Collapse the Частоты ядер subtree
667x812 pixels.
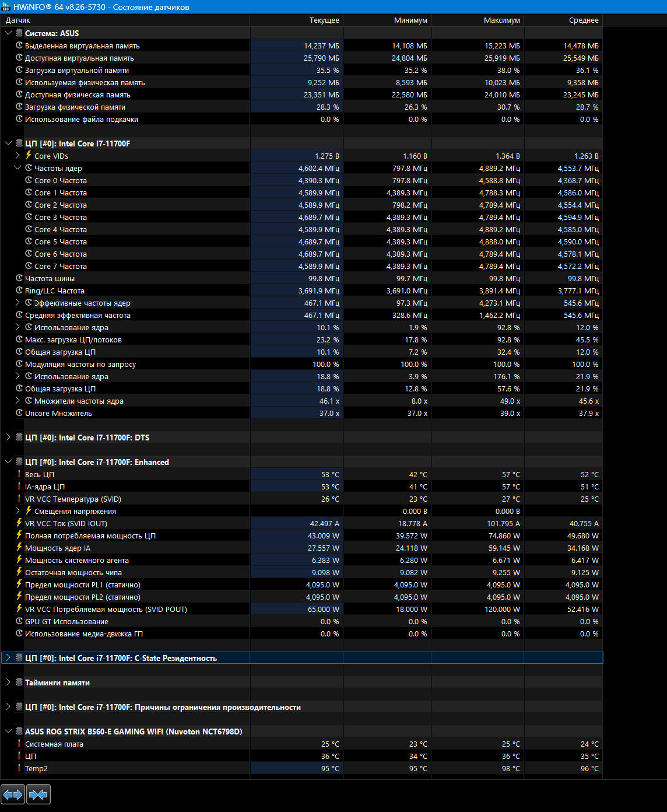(x=17, y=168)
